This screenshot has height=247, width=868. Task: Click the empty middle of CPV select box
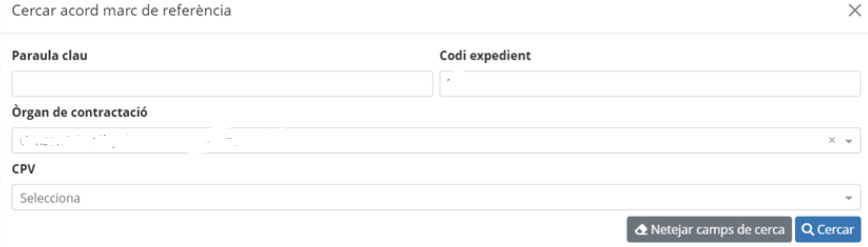tap(436, 197)
